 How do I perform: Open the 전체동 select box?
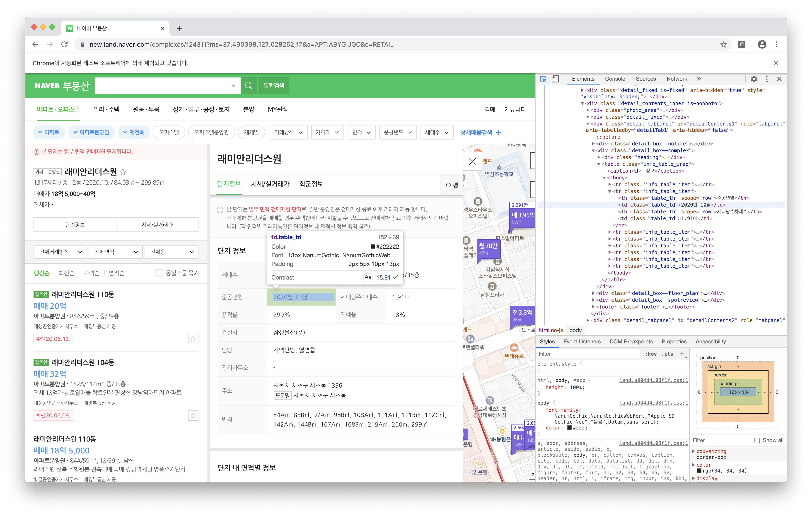(x=171, y=252)
